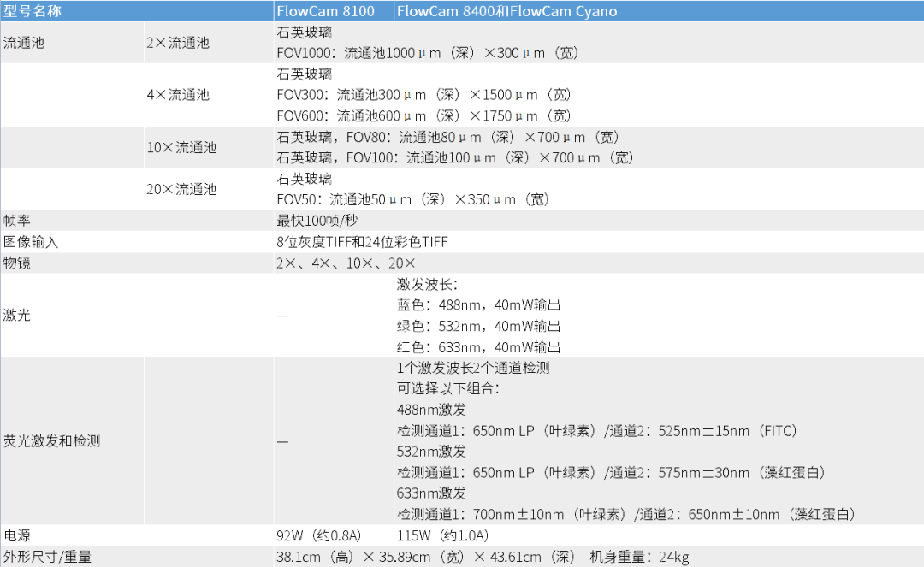
Task: Select the '10×流通池' cell
Action: 181,147
